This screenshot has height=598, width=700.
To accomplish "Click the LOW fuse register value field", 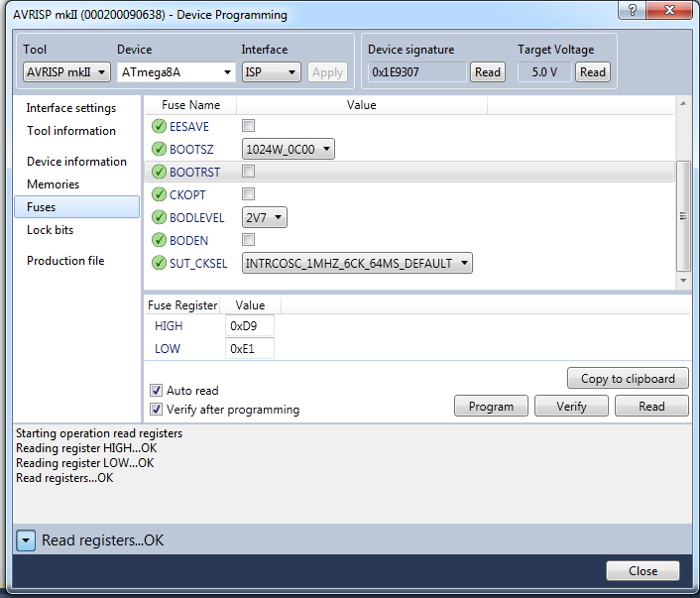I will click(x=250, y=348).
